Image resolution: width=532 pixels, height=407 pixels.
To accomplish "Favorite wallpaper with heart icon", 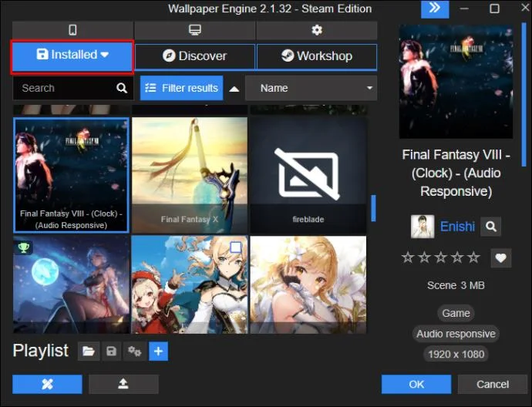I will (501, 258).
